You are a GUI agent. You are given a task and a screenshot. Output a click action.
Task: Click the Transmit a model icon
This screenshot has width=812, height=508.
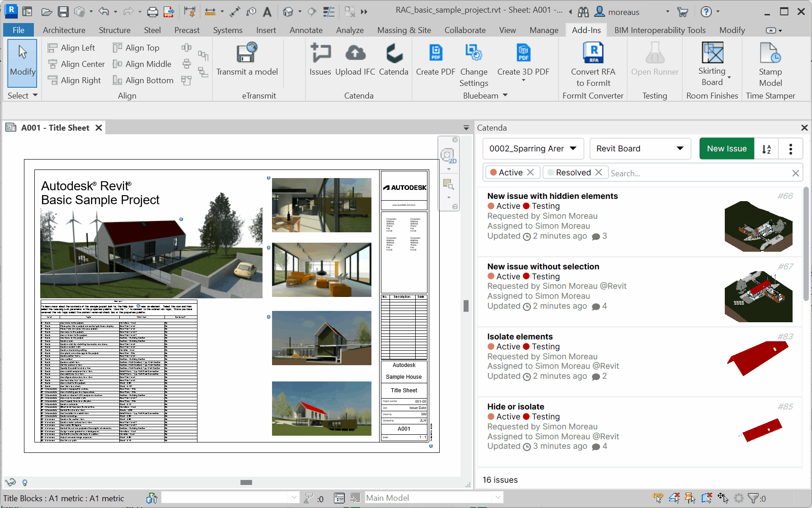(x=247, y=53)
